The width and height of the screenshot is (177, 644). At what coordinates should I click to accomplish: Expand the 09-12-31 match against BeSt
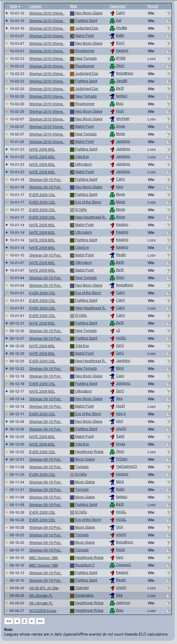click(x=7, y=323)
